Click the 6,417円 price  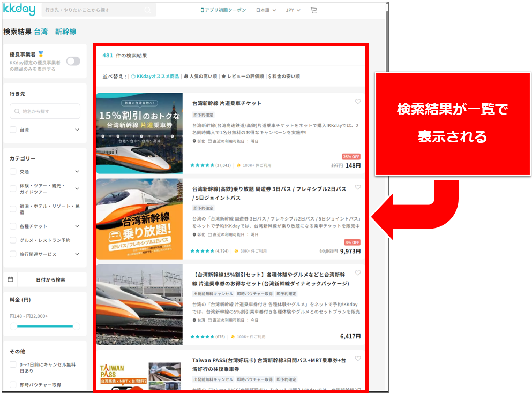click(350, 336)
